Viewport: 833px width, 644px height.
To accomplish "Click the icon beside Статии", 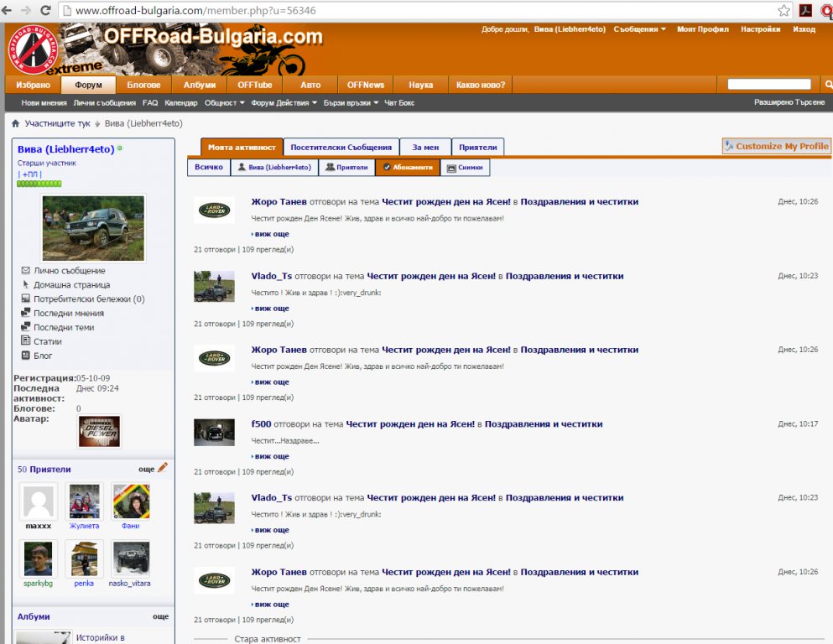I will (25, 340).
